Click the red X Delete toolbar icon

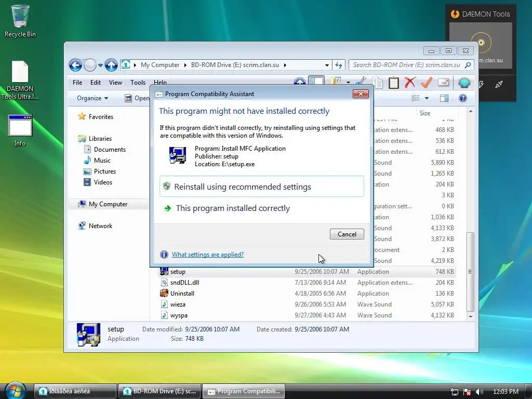click(410, 82)
